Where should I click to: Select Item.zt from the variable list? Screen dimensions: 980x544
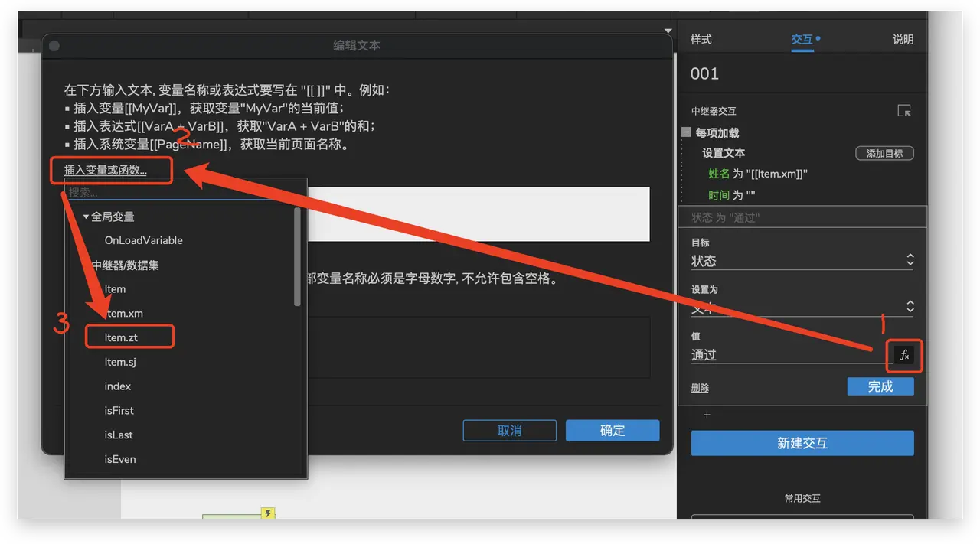(121, 337)
